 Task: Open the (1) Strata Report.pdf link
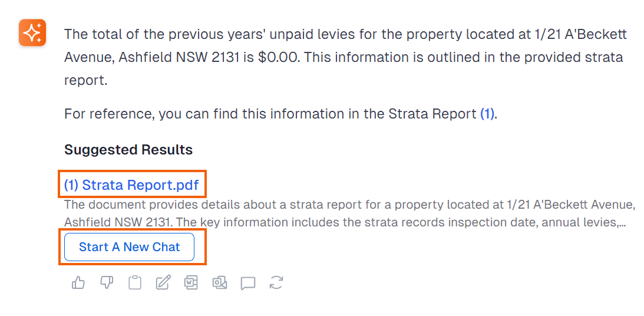coord(131,185)
